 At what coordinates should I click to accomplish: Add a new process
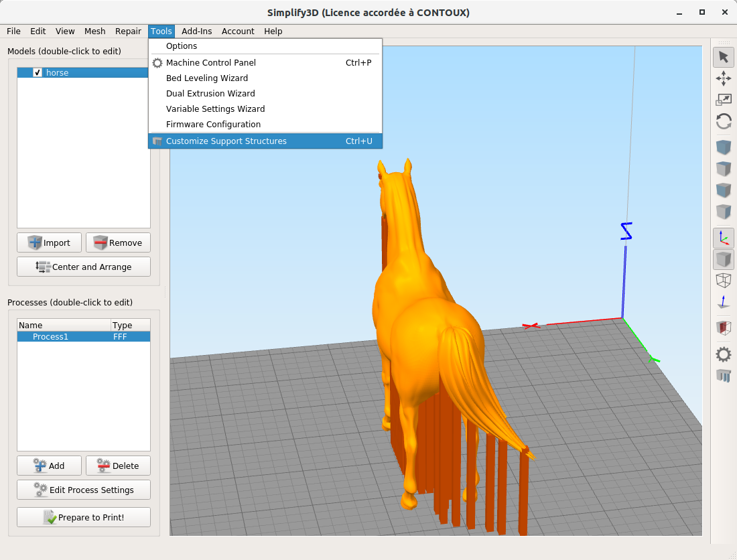tap(50, 466)
